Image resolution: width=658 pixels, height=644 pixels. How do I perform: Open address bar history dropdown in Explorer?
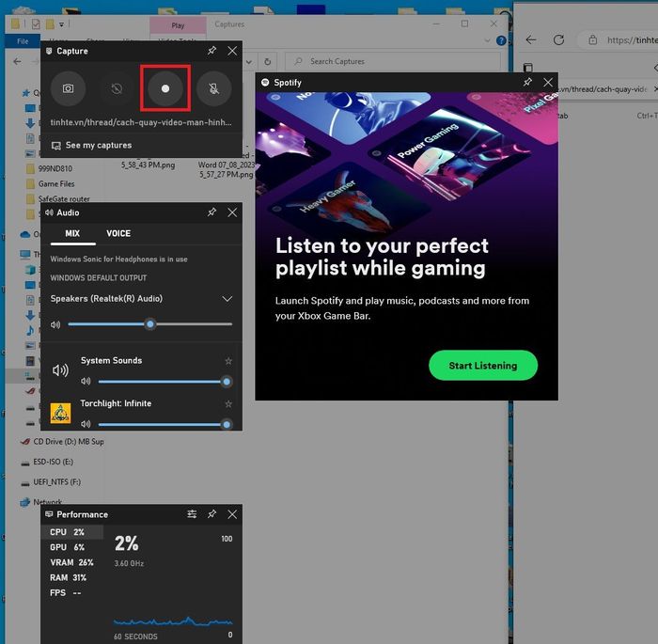tap(249, 62)
